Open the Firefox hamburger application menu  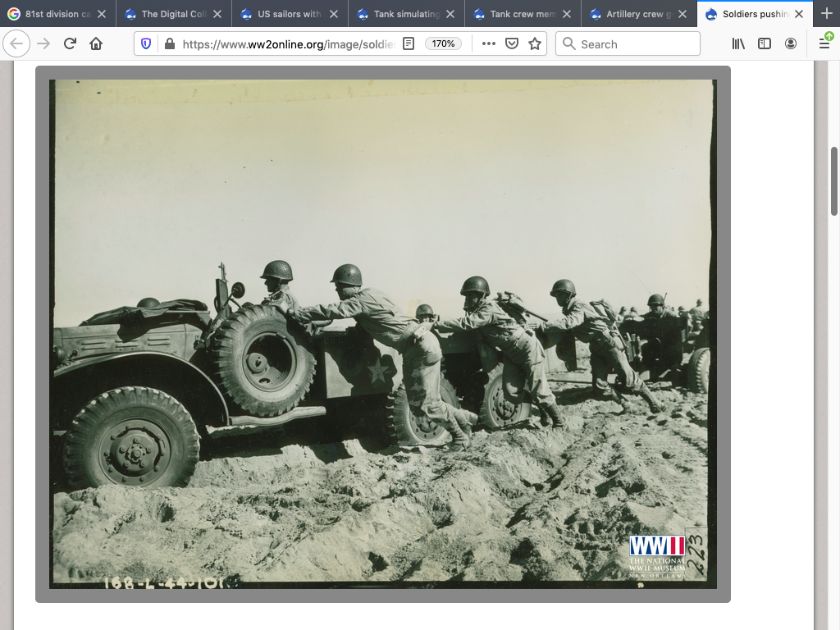click(x=824, y=43)
